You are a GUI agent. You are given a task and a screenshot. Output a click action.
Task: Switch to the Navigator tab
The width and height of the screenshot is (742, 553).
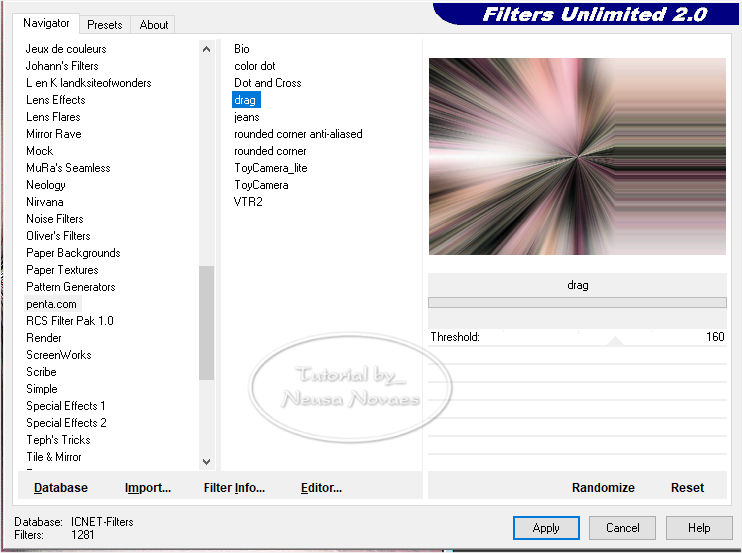click(x=46, y=23)
